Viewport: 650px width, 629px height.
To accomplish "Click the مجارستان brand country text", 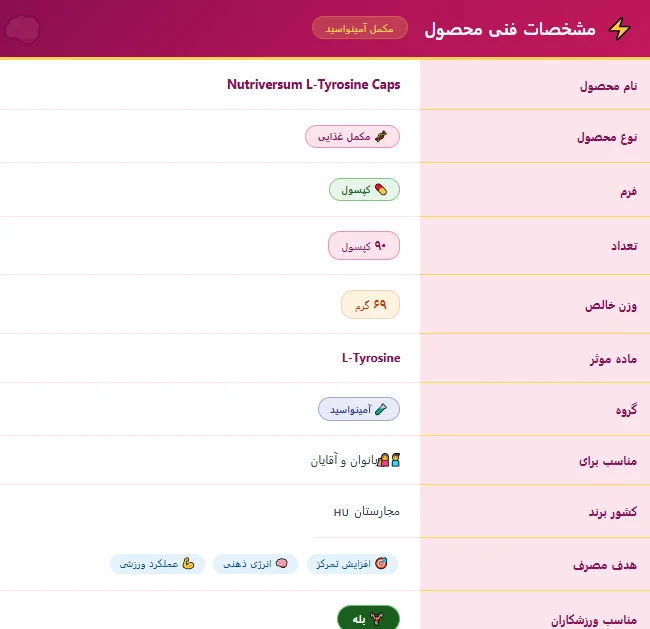I will [x=377, y=512].
